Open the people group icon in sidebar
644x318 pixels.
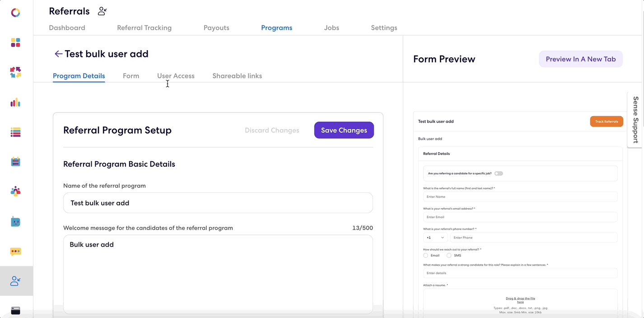coord(16,192)
